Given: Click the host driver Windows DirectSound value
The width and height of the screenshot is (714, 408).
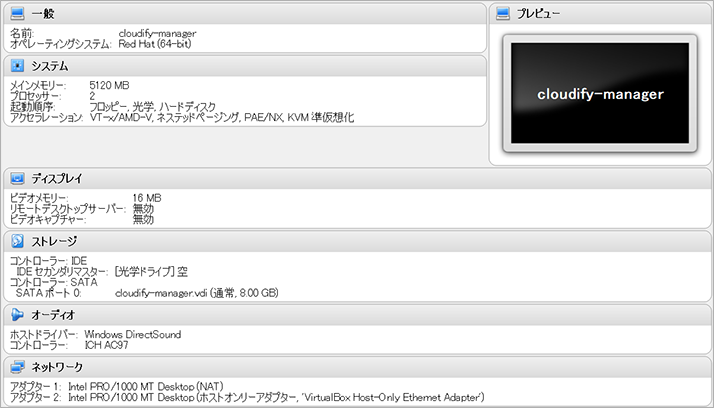Looking at the screenshot, I should pos(133,334).
